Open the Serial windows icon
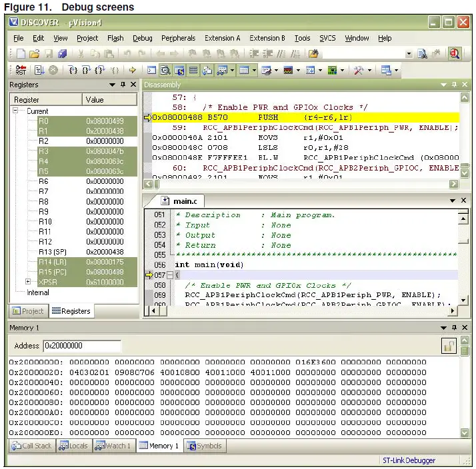The image size is (476, 469). 266,70
